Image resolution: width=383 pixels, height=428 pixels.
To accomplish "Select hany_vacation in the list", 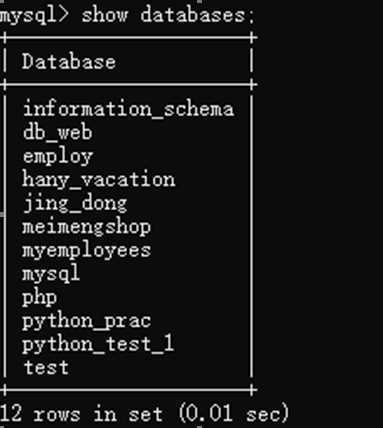I will 99,180.
